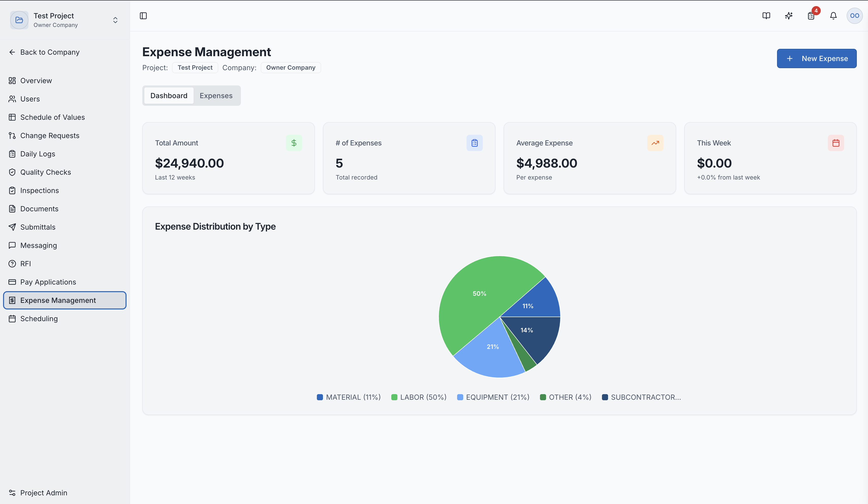Open the documentation book icon

tap(766, 16)
